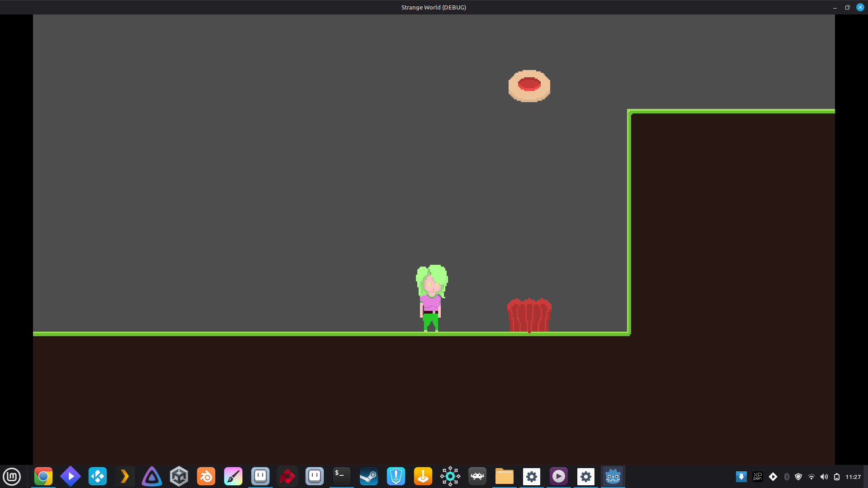This screenshot has width=868, height=488.
Task: Open the Linux Mint start menu
Action: [x=12, y=476]
